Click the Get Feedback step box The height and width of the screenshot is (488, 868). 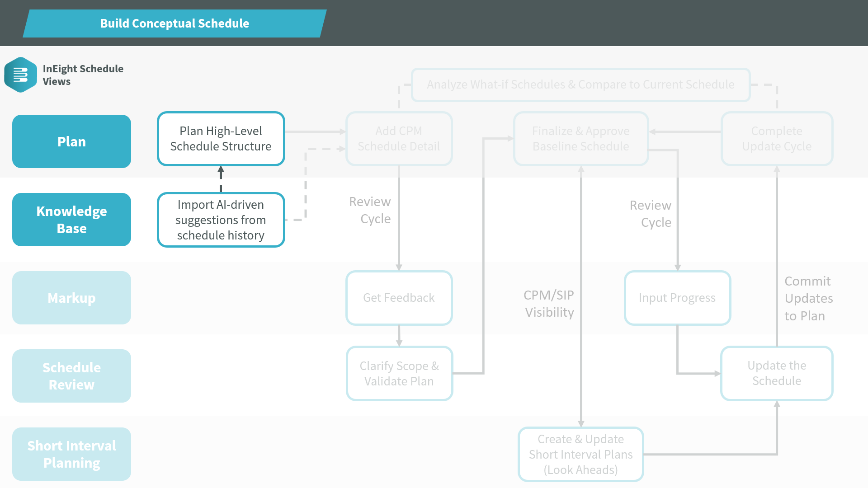(399, 298)
